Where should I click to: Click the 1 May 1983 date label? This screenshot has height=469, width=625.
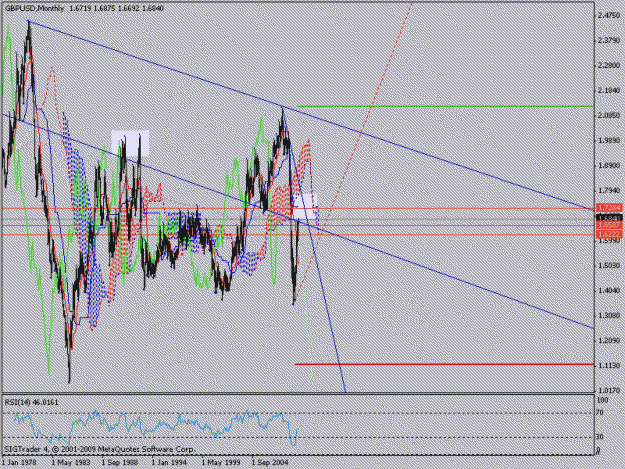(71, 463)
